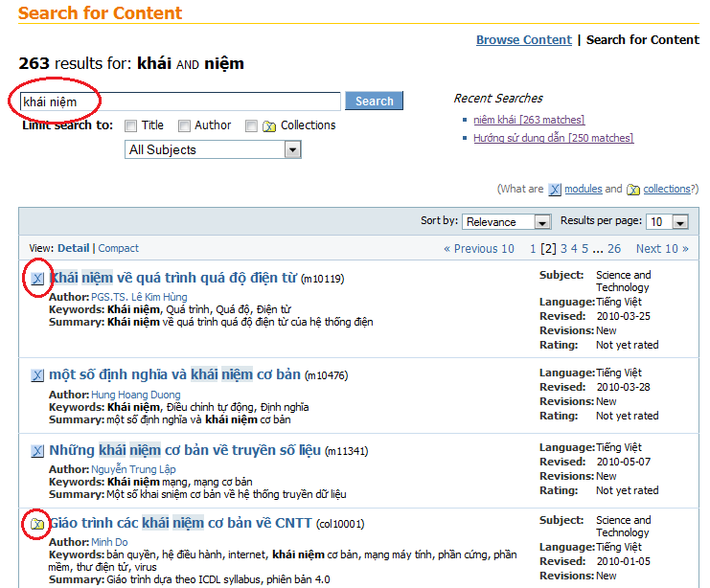Click module icon beside 'Khái niệm về quá trình'

pos(37,279)
